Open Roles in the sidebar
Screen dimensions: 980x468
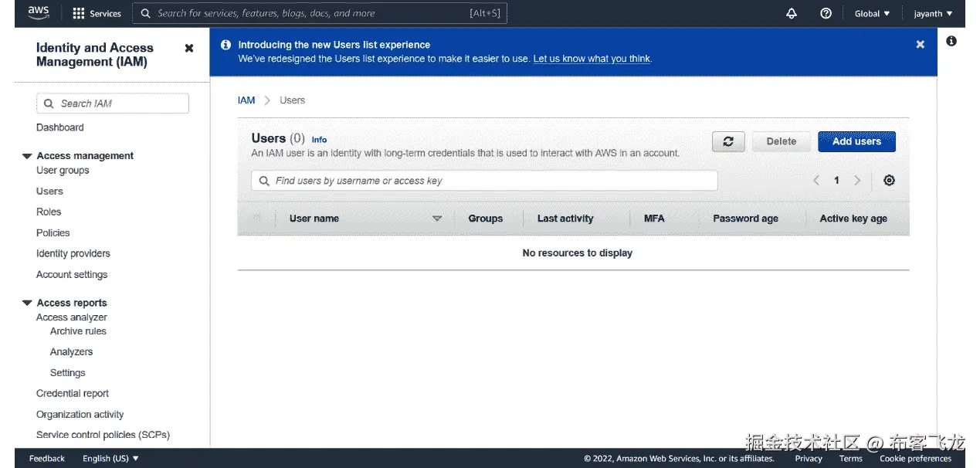pyautogui.click(x=49, y=212)
